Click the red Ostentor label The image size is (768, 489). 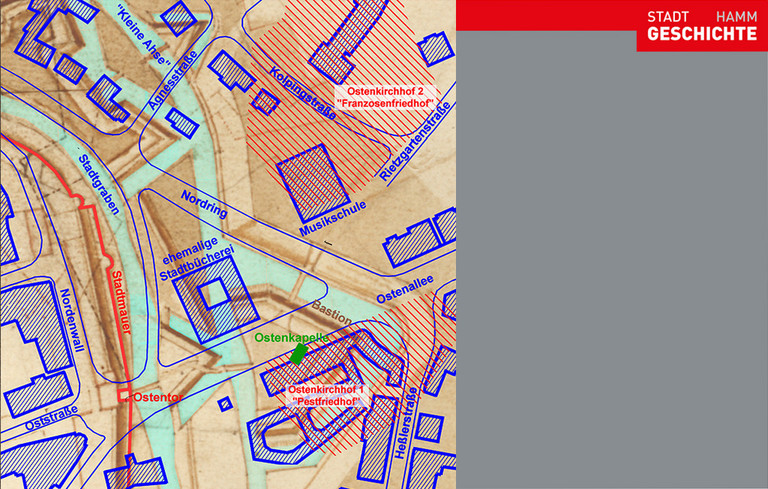click(158, 397)
